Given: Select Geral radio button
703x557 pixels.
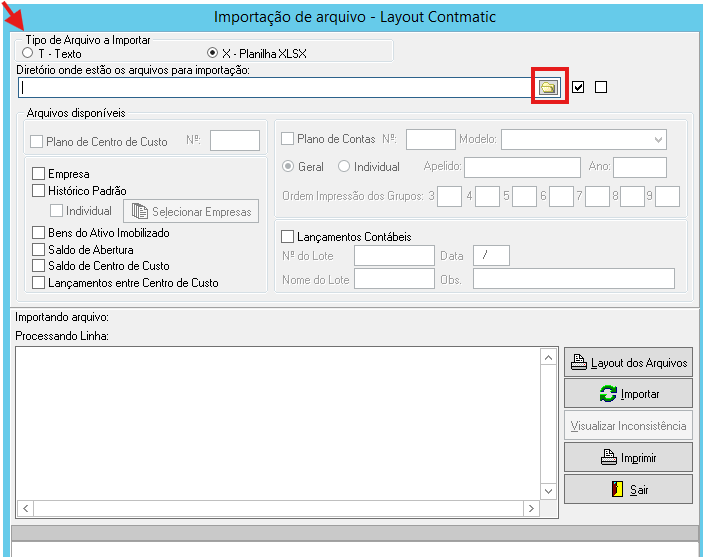Looking at the screenshot, I should [288, 166].
